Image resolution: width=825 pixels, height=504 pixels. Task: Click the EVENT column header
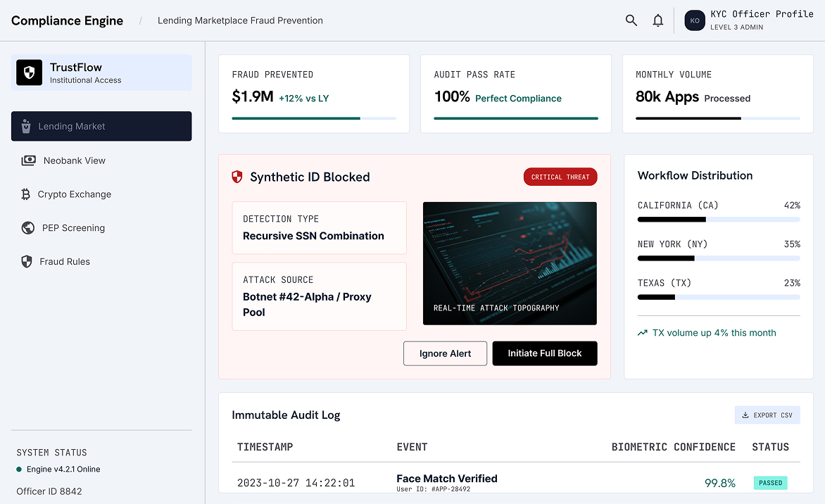point(412,447)
